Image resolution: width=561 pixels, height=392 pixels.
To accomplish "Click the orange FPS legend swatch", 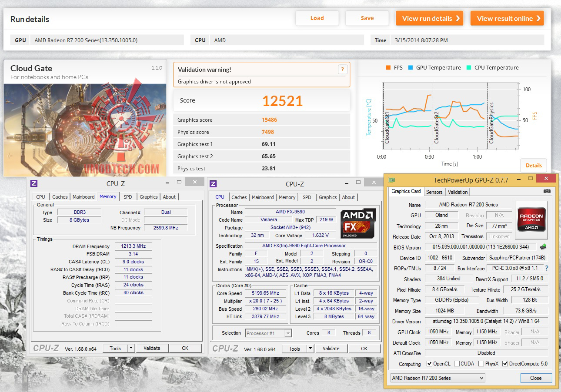I will [x=388, y=68].
